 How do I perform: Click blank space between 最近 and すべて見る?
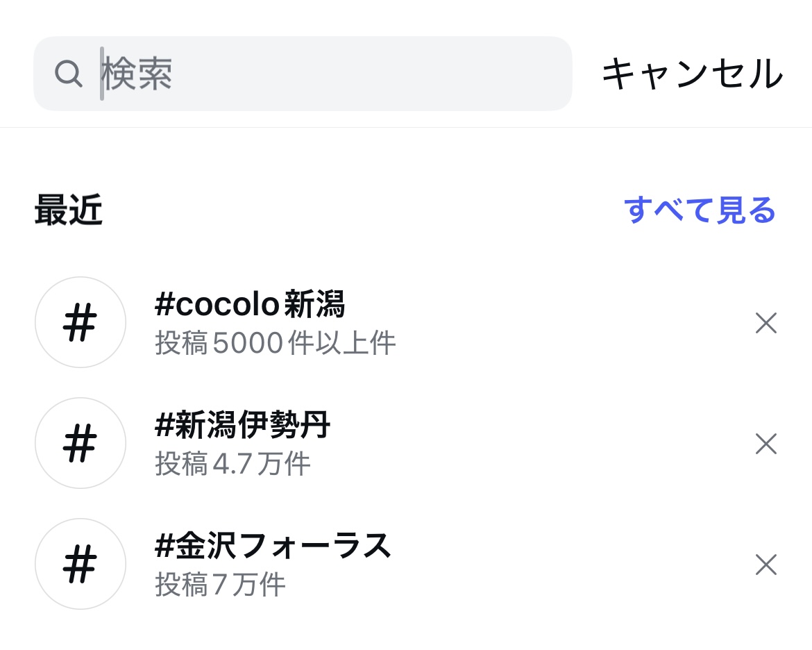361,210
